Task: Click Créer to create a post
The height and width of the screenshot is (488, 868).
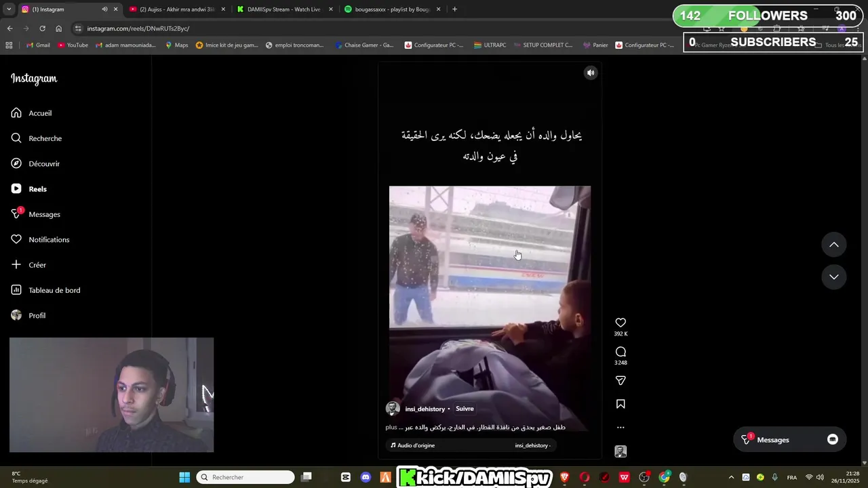Action: pos(28,265)
